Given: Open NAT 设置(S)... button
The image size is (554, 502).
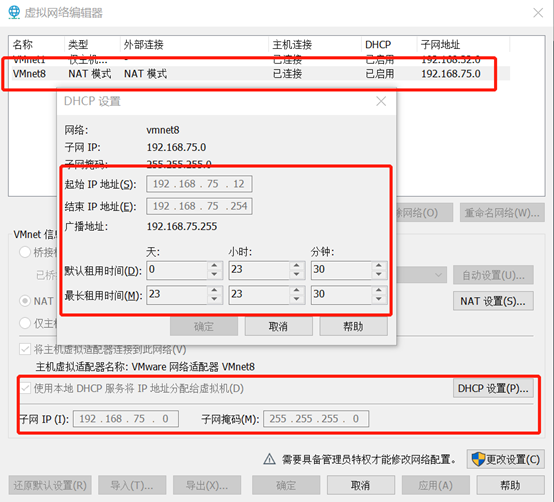Looking at the screenshot, I should (x=493, y=301).
